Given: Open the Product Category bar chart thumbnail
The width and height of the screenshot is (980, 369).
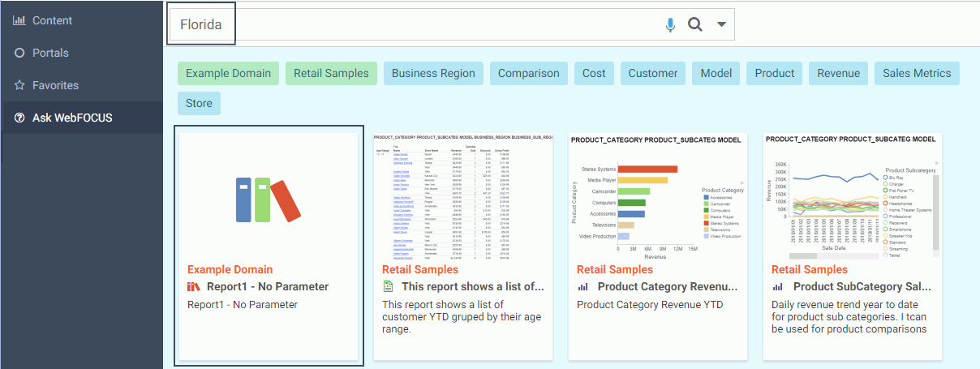Looking at the screenshot, I should point(658,196).
